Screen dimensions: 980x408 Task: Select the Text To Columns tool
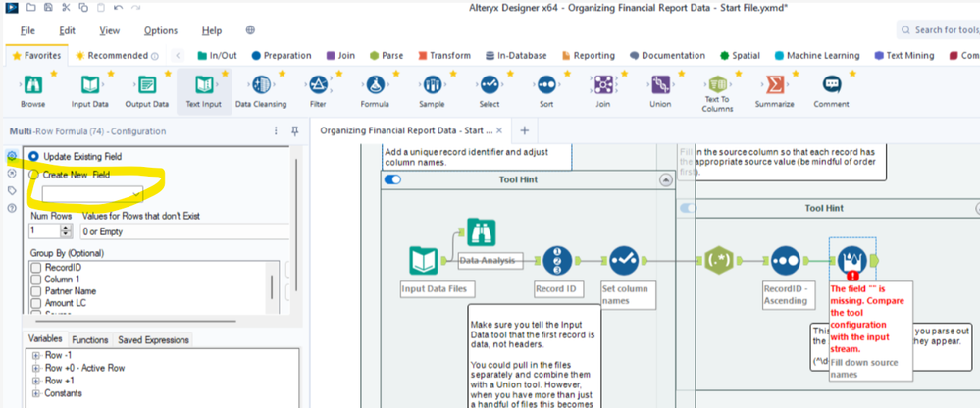point(717,94)
